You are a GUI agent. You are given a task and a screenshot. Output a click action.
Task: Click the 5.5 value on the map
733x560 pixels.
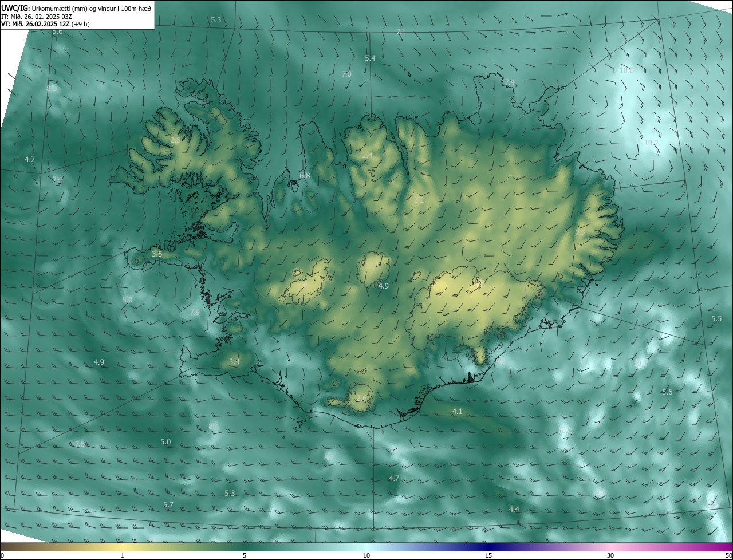716,319
